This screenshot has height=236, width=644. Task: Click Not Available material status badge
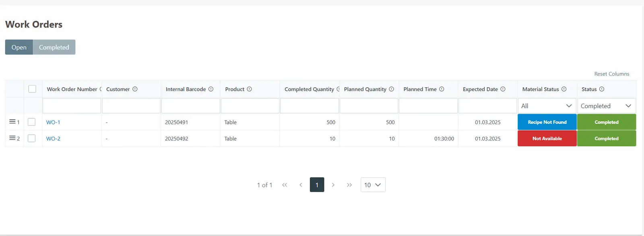pyautogui.click(x=547, y=139)
